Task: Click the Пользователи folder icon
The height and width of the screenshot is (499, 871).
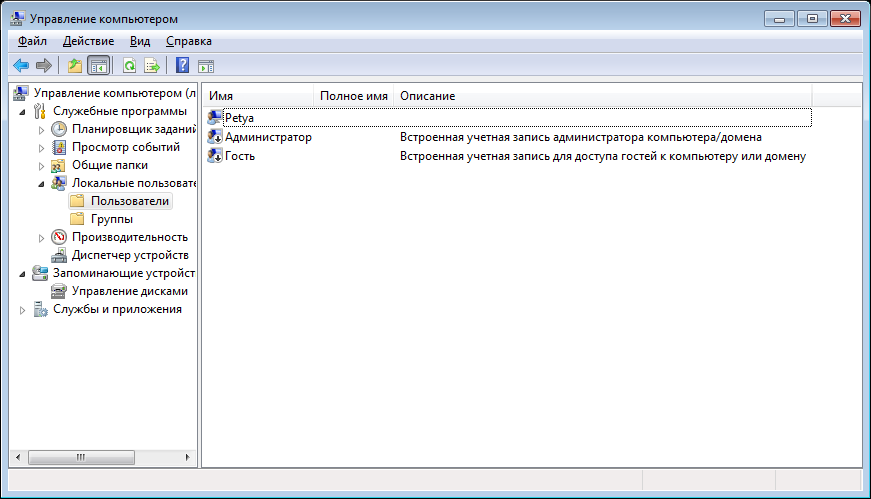Action: (77, 201)
